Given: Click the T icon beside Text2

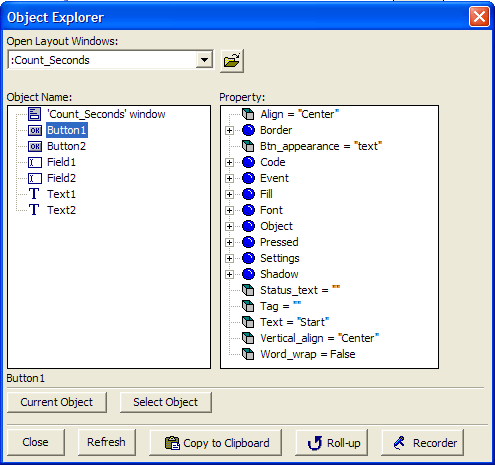Looking at the screenshot, I should (34, 210).
